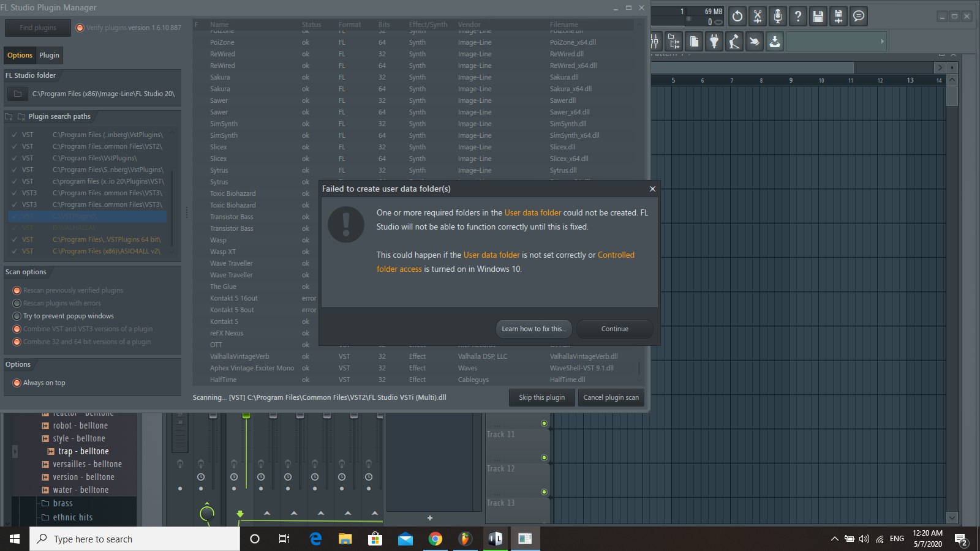Click the Windows search box on taskbar

tap(135, 539)
